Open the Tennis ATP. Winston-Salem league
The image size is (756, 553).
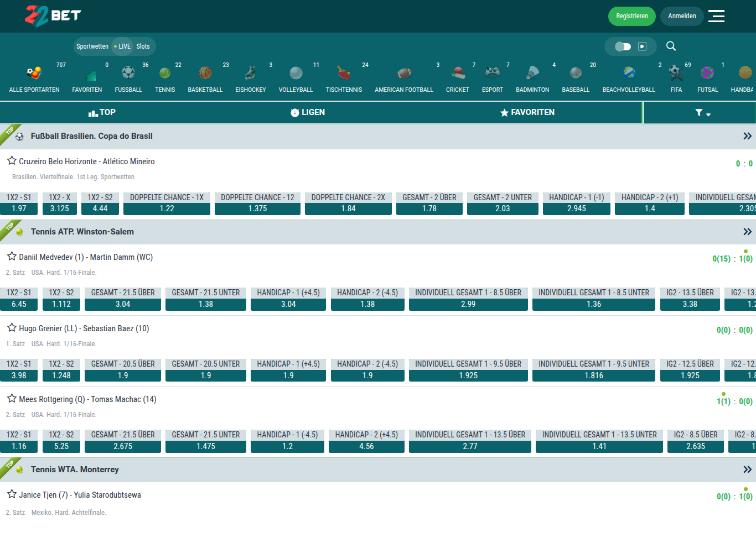coord(82,232)
